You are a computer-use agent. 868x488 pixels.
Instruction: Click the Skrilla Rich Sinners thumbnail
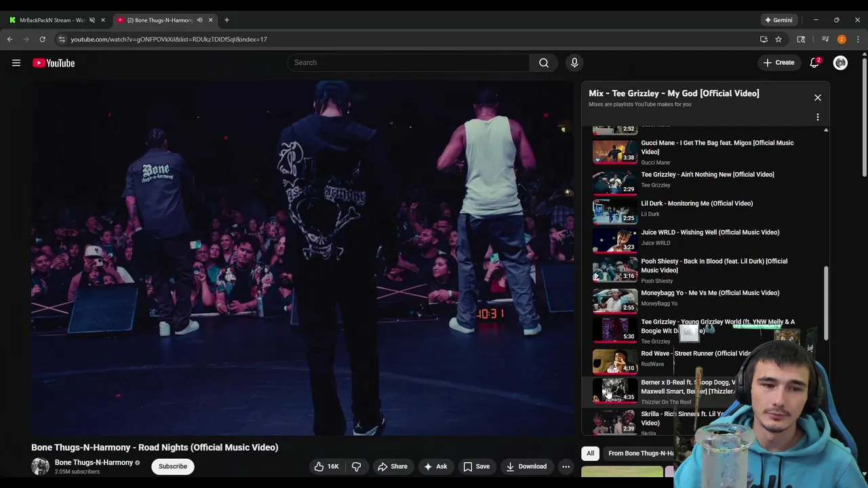[615, 422]
